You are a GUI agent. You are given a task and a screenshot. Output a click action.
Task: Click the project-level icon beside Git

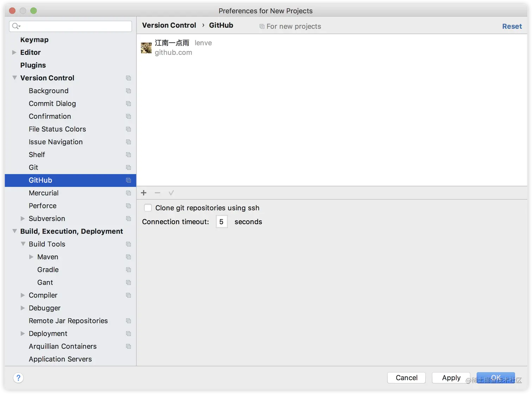click(128, 168)
